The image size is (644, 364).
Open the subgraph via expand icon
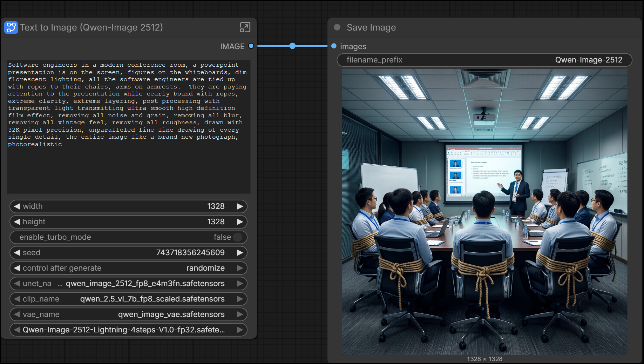(x=245, y=27)
